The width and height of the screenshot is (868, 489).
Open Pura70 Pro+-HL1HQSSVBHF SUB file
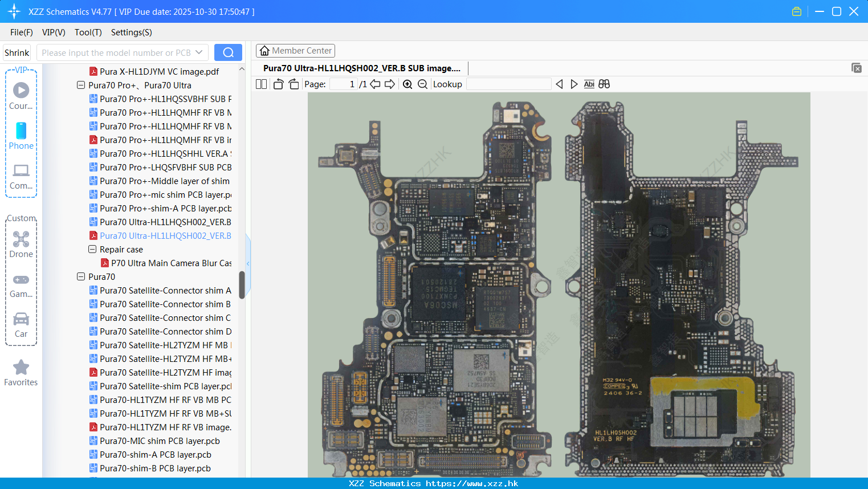160,99
